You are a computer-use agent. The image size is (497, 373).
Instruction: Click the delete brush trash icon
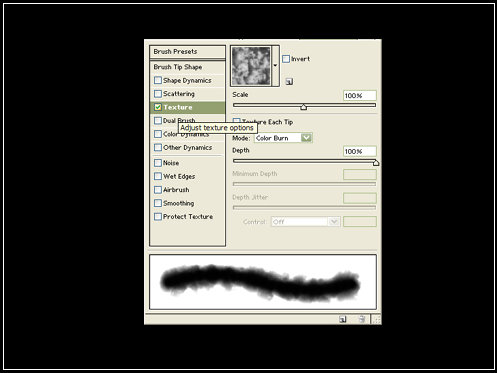click(x=362, y=319)
